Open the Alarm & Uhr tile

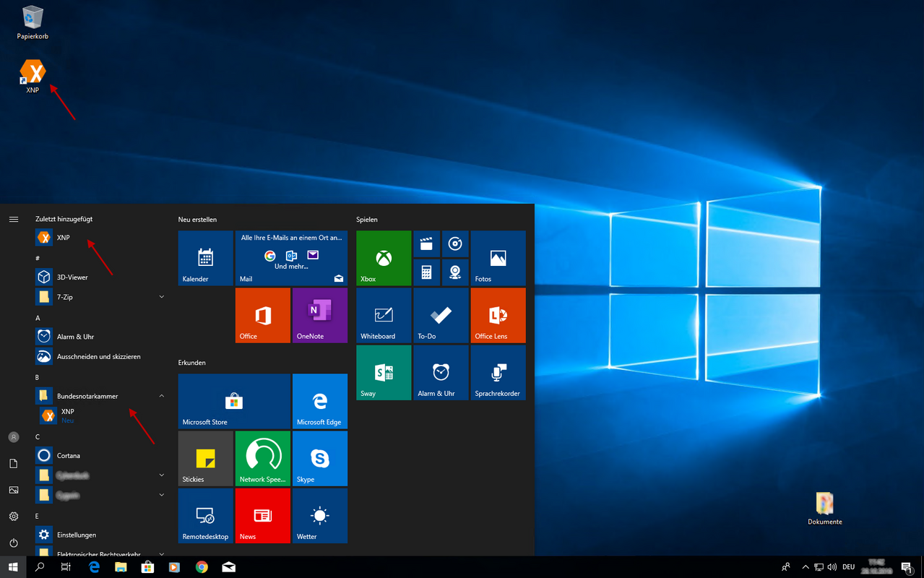pyautogui.click(x=441, y=372)
